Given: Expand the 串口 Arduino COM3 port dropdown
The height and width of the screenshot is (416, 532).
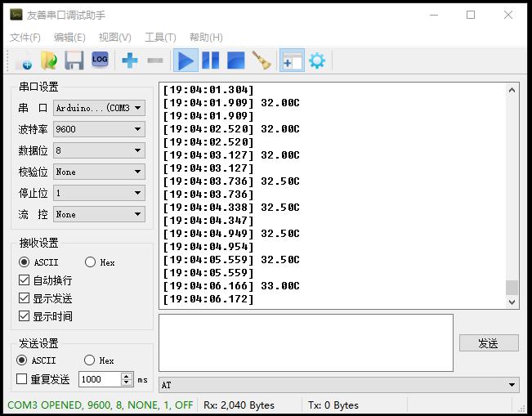Looking at the screenshot, I should tap(99, 108).
